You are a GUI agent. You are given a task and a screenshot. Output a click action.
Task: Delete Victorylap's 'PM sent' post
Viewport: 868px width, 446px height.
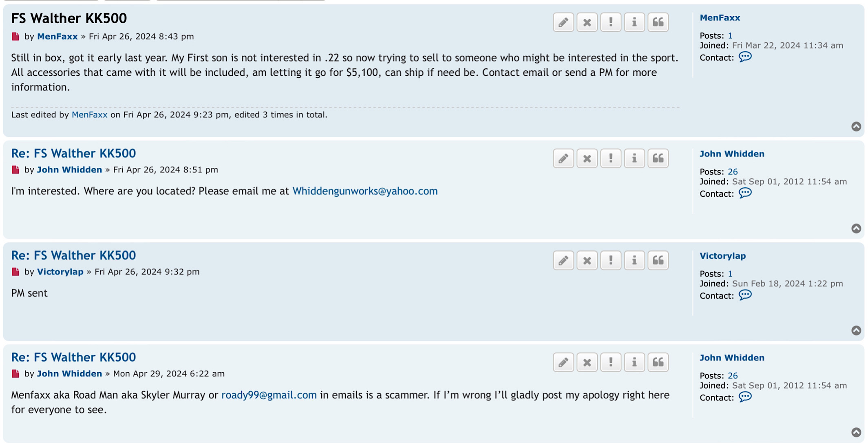pos(587,260)
